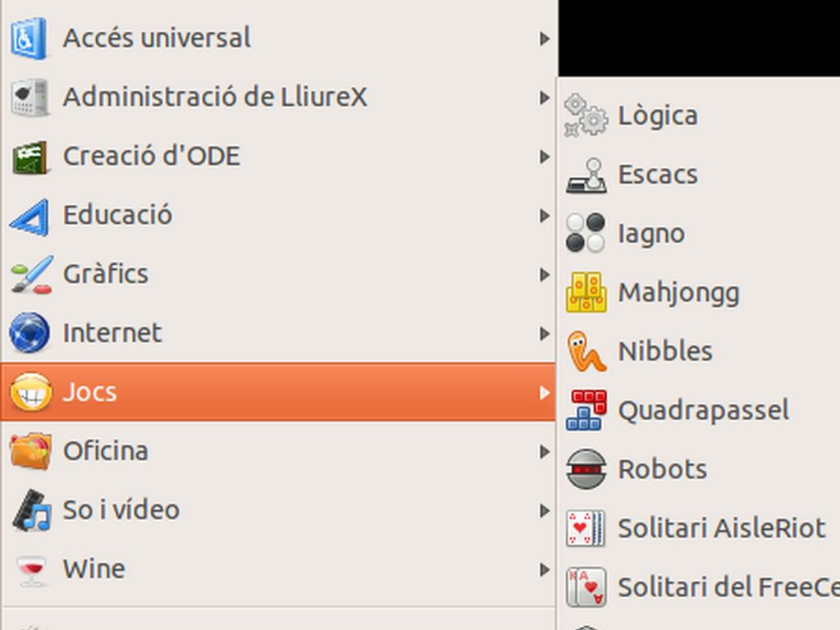
Task: Click the Robots helmet icon
Action: tap(586, 469)
